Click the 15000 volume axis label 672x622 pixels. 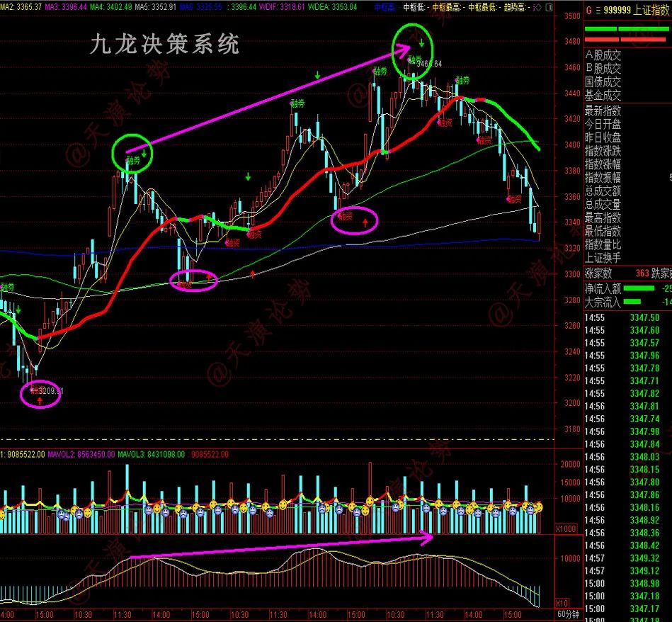[x=571, y=482]
